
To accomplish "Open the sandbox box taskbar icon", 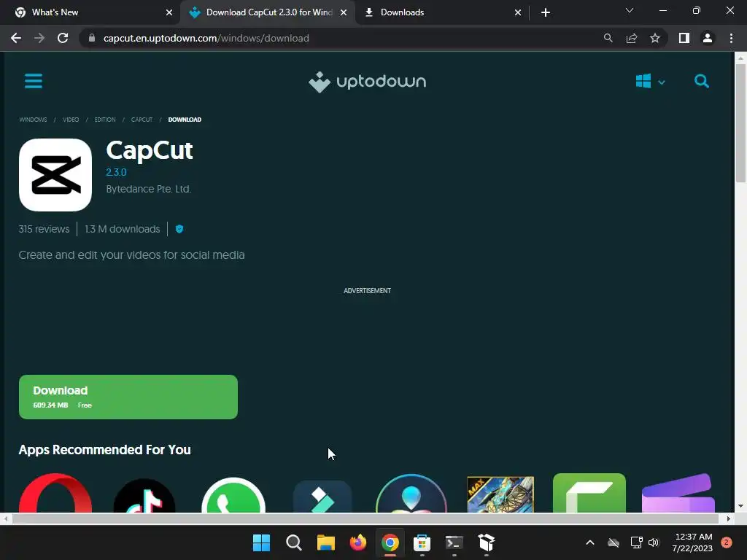I will tap(487, 542).
